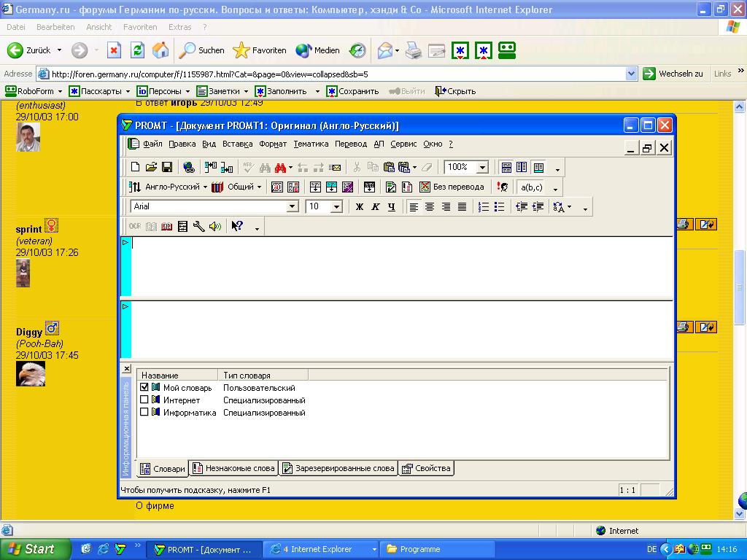747x560 pixels.
Task: Click the red dictionary book icon
Action: tap(166, 226)
